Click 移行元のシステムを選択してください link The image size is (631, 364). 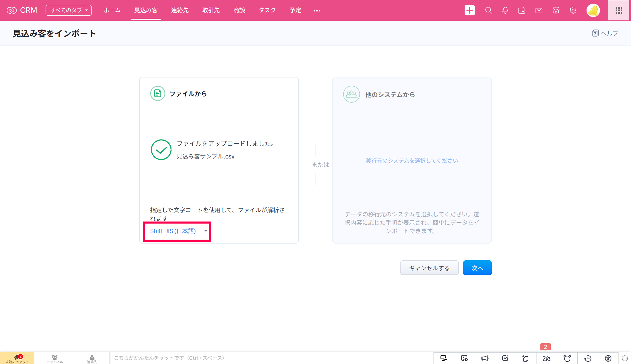pyautogui.click(x=412, y=161)
